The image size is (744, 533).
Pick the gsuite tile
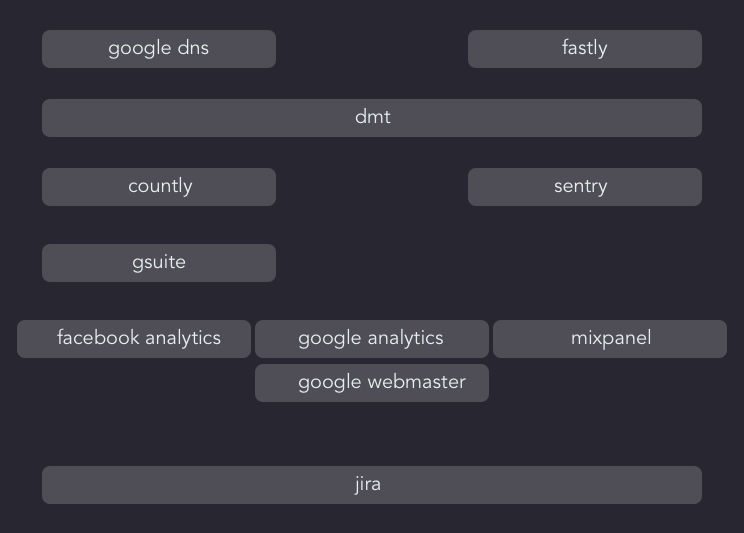coord(159,263)
